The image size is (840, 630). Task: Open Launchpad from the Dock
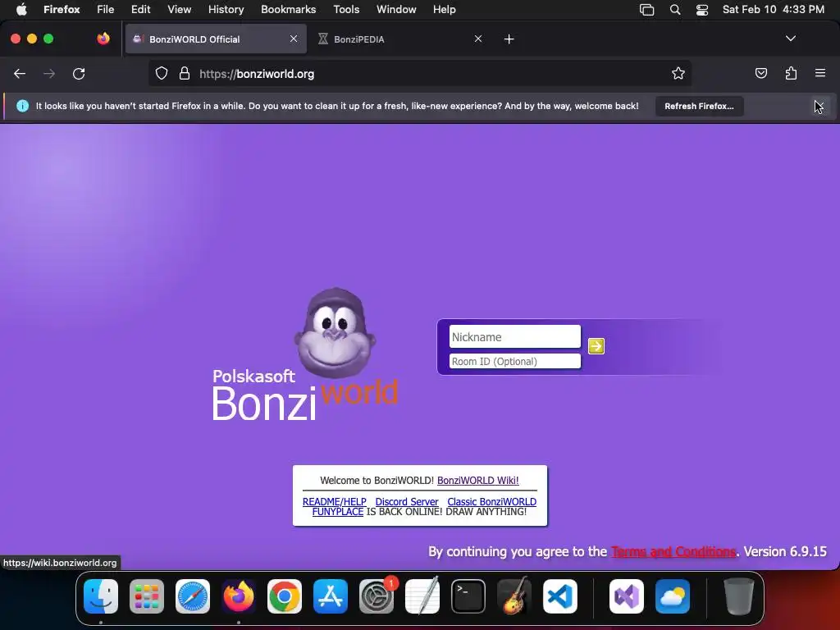click(147, 596)
